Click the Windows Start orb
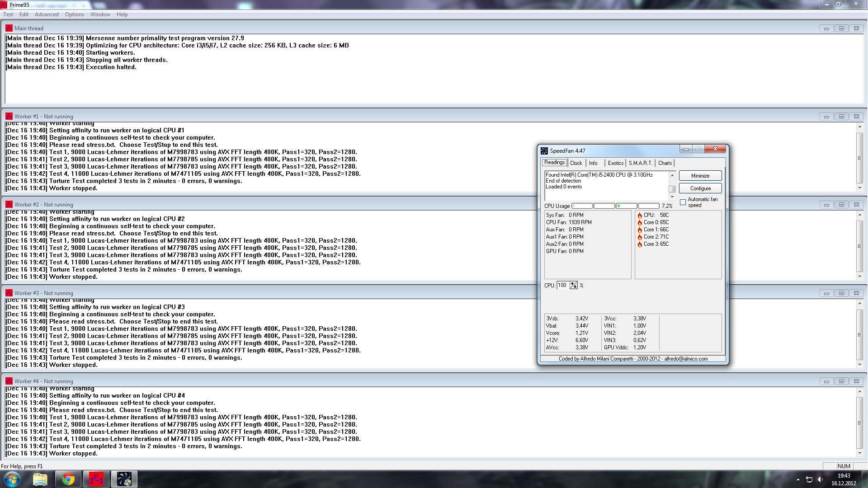This screenshot has width=868, height=488. point(12,479)
